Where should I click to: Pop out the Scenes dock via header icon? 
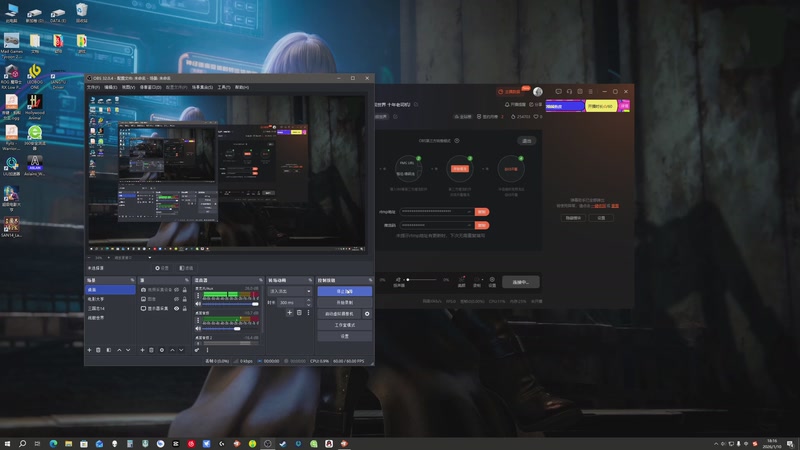pyautogui.click(x=132, y=280)
